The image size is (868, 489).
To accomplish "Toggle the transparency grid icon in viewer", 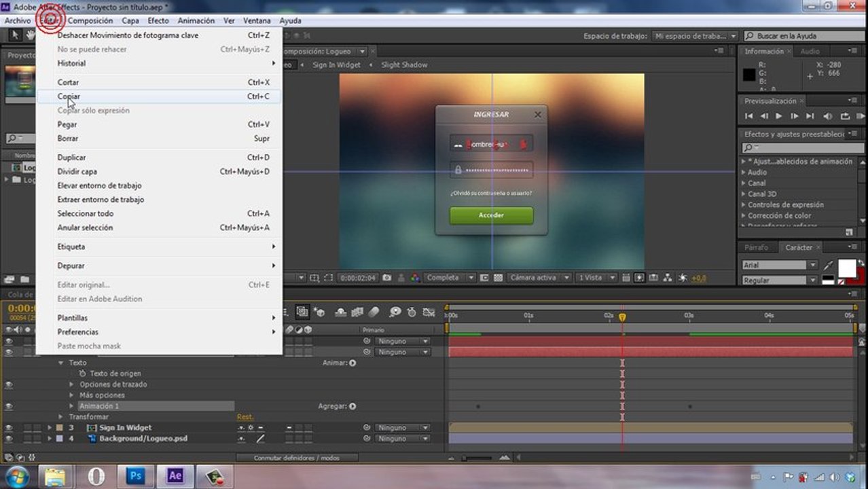I will (x=498, y=278).
